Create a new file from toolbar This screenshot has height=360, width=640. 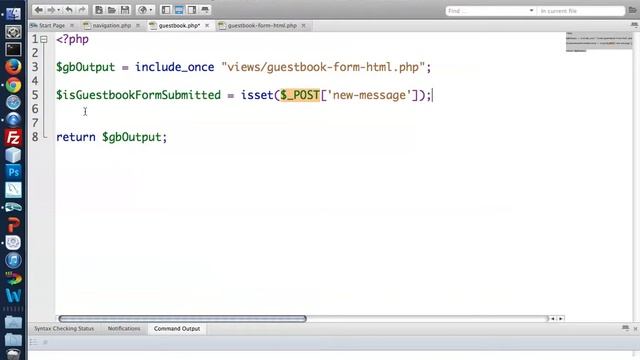(99, 10)
